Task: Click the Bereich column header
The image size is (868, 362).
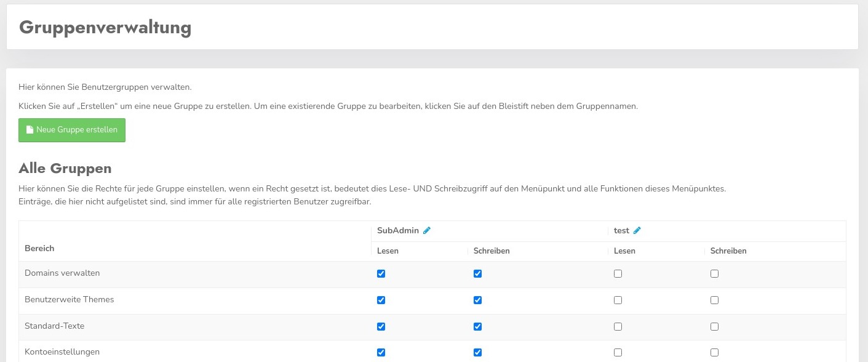Action: (x=39, y=248)
